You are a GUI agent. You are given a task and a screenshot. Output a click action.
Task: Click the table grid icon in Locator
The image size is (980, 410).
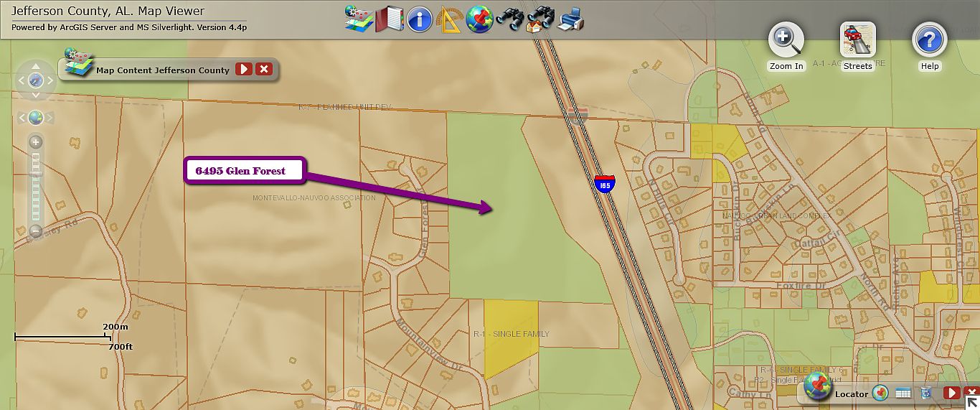(x=903, y=393)
